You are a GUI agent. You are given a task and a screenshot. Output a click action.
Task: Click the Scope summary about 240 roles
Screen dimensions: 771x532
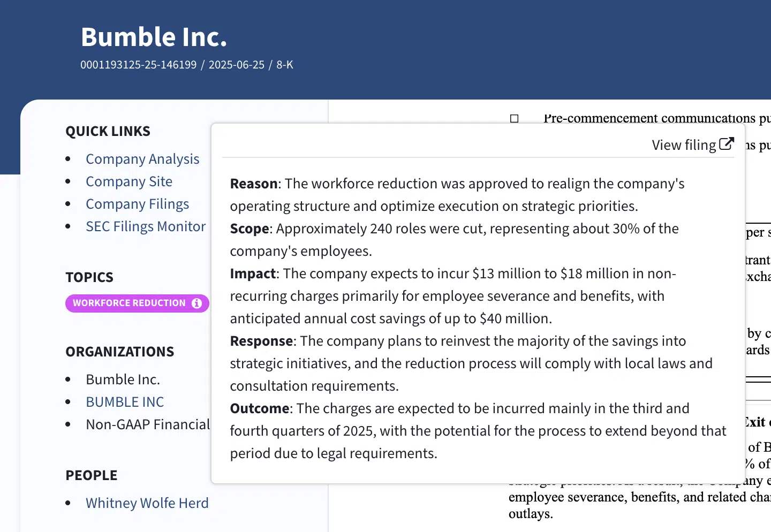(454, 240)
